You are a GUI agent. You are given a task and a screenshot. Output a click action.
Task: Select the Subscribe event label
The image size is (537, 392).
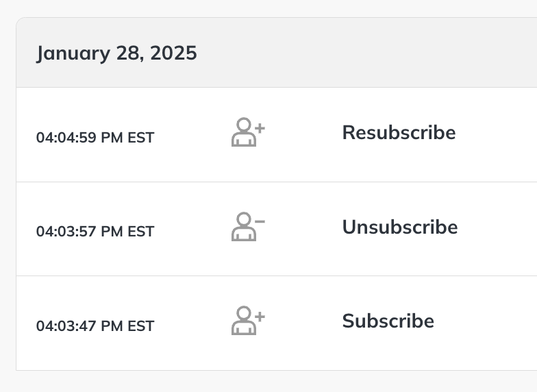coord(388,321)
